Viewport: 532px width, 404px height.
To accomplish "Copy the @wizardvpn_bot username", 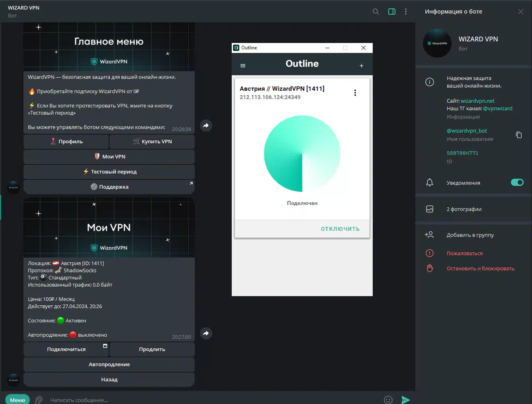I will [519, 135].
